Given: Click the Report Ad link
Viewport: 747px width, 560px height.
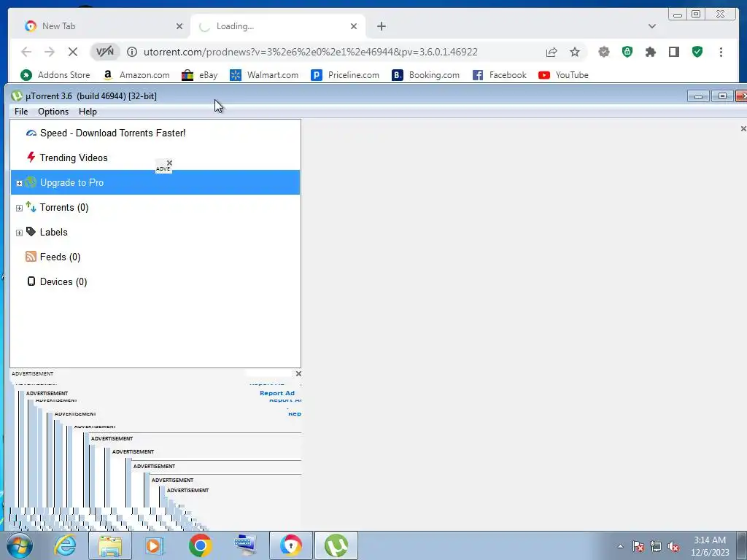Looking at the screenshot, I should click(276, 393).
